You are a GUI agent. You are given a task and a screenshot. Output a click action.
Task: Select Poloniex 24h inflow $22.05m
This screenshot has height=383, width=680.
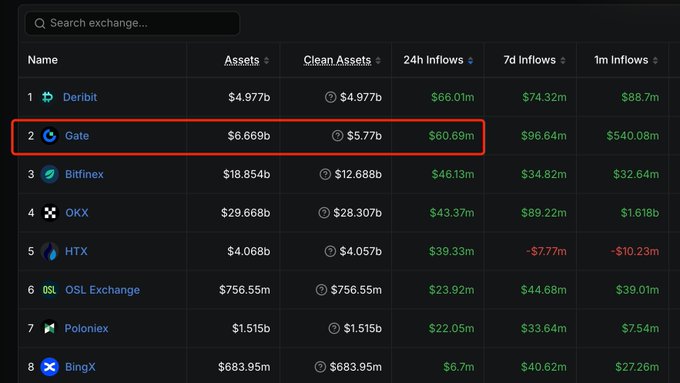tap(451, 328)
